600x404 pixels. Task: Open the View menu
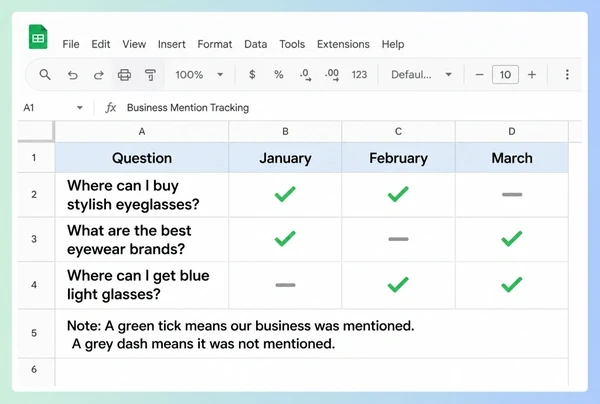pyautogui.click(x=134, y=44)
